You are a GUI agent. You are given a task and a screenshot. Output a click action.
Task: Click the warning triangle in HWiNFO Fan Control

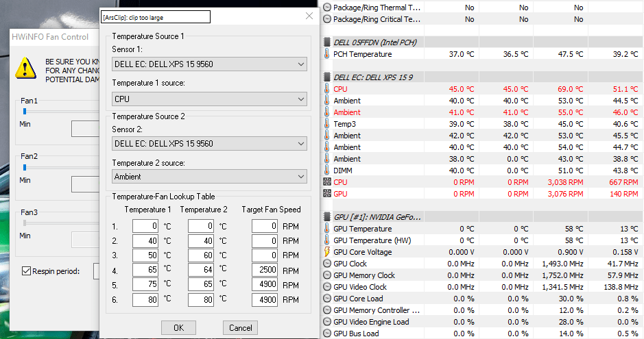point(25,68)
